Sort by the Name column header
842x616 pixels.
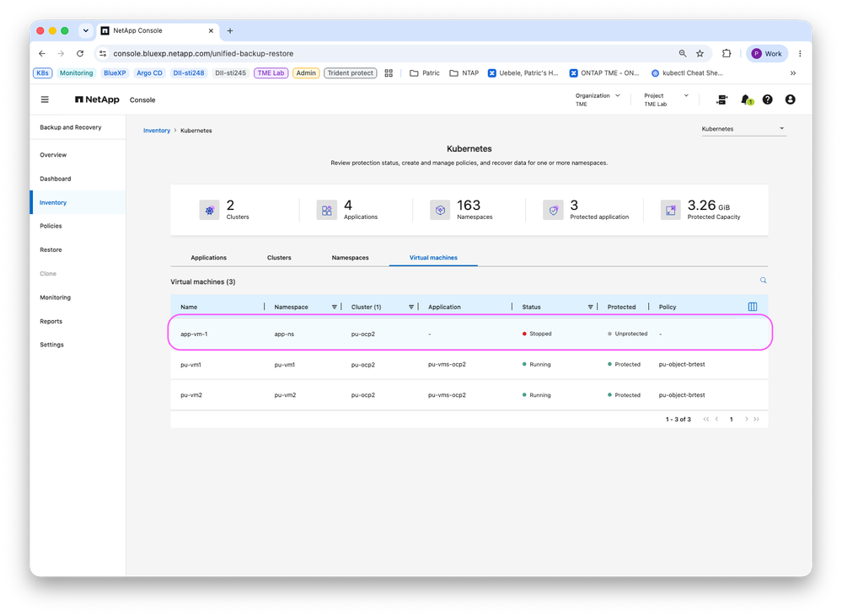pyautogui.click(x=189, y=308)
